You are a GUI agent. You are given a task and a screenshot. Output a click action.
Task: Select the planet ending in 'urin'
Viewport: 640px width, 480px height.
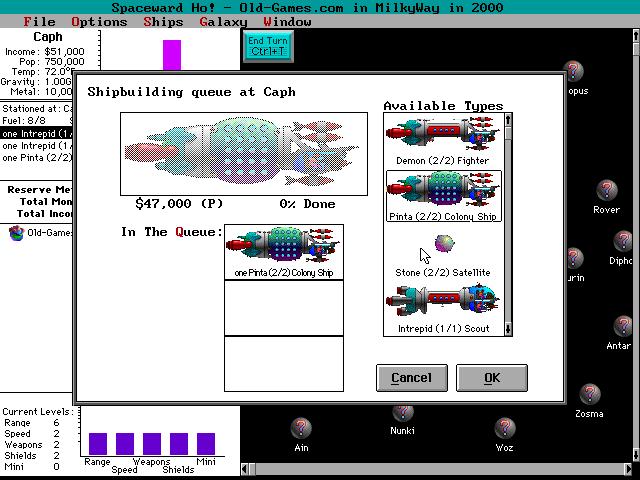click(x=576, y=258)
